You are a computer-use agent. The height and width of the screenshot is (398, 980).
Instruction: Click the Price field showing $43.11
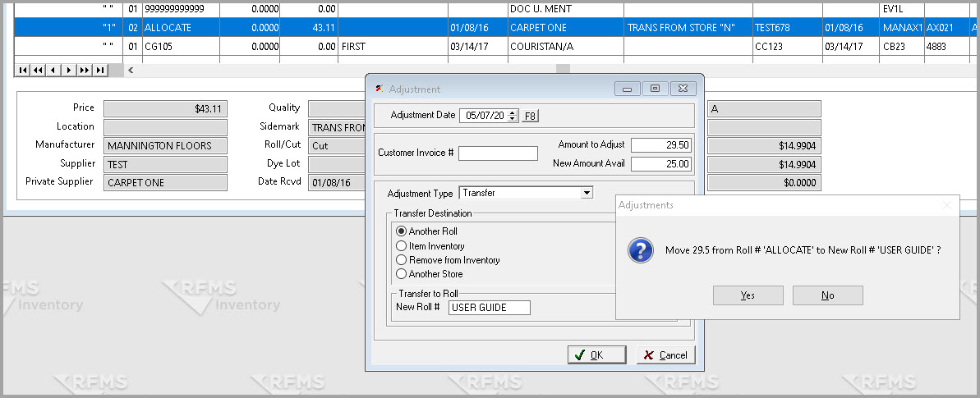(165, 108)
